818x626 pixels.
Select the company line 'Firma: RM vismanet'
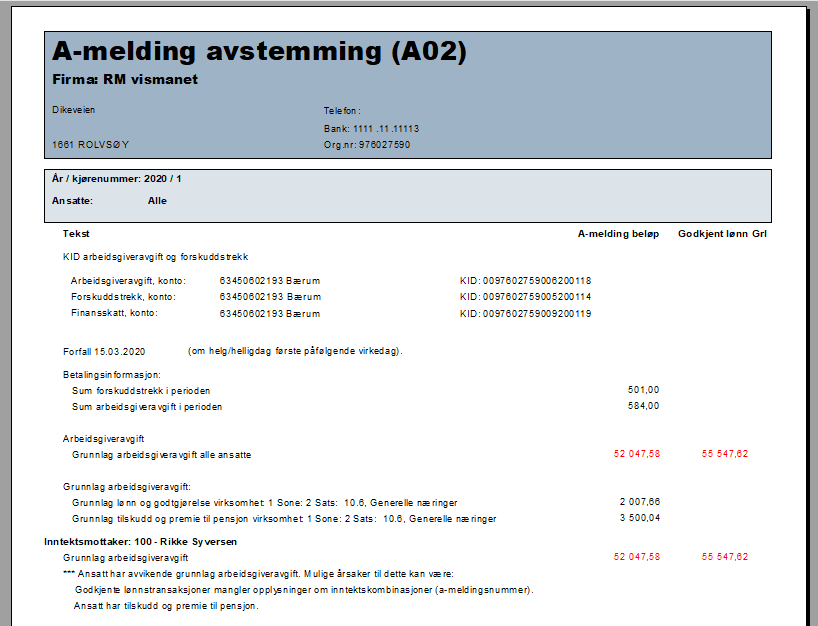pos(125,79)
